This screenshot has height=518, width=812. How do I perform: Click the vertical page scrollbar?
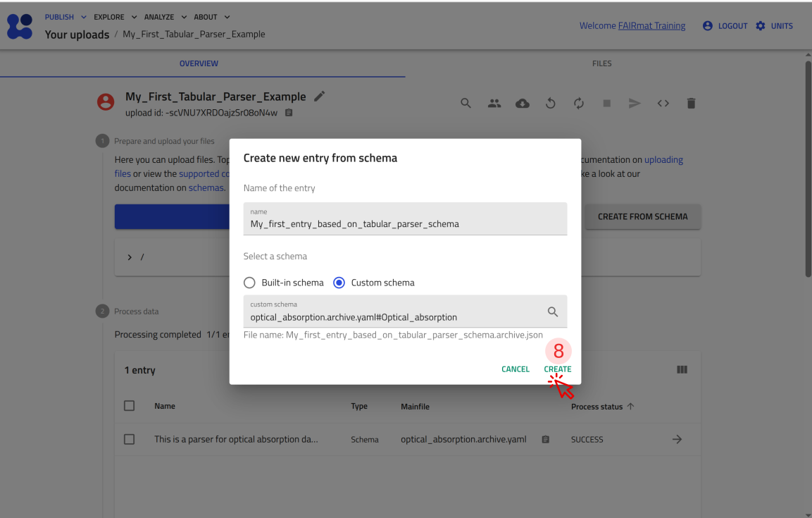pos(808,169)
